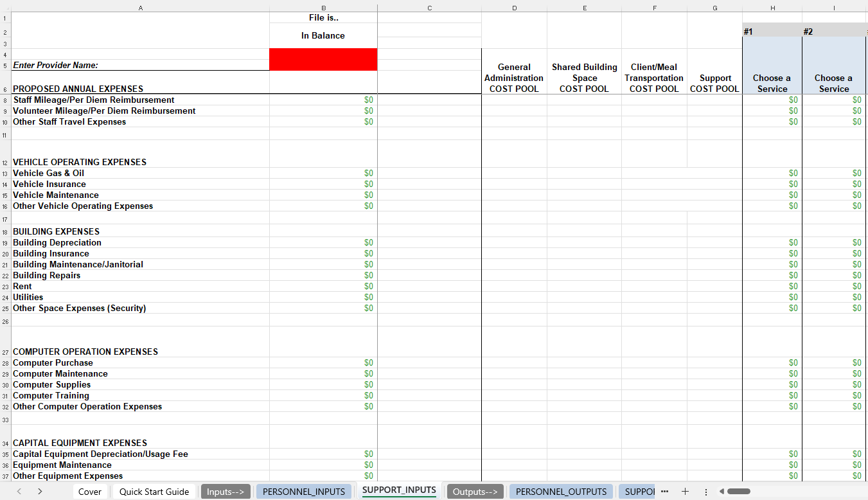This screenshot has height=500, width=868.
Task: Click the red Enter Provider Name cell
Action: (x=323, y=58)
